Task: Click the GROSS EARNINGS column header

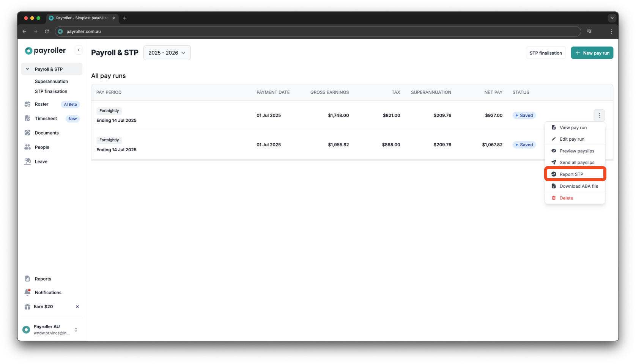Action: (x=330, y=92)
